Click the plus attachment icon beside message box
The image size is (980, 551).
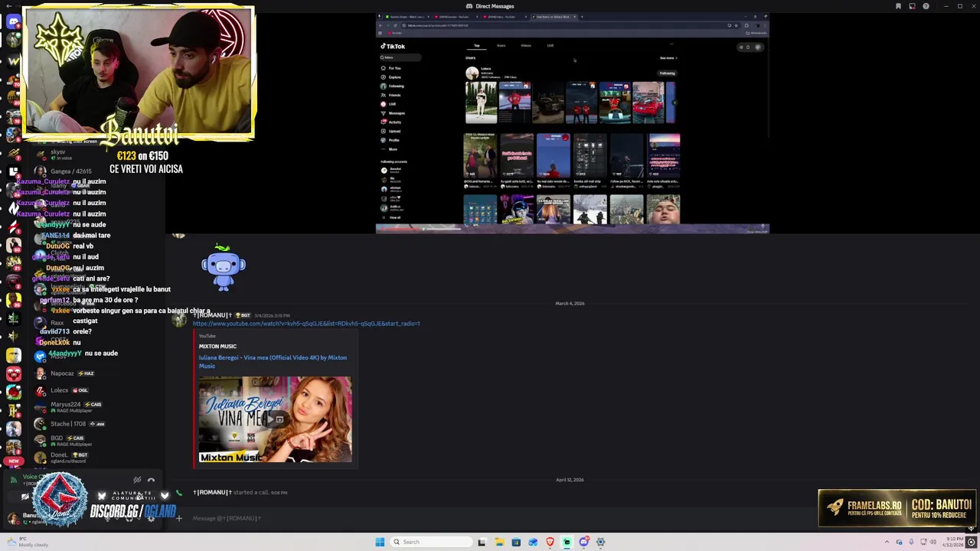coord(179,518)
